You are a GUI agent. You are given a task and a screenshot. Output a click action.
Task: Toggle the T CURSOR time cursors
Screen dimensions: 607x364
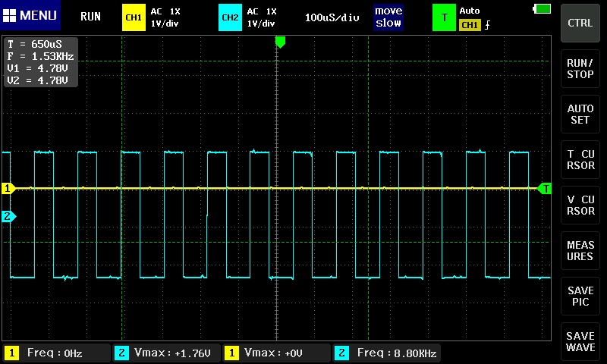coord(580,159)
